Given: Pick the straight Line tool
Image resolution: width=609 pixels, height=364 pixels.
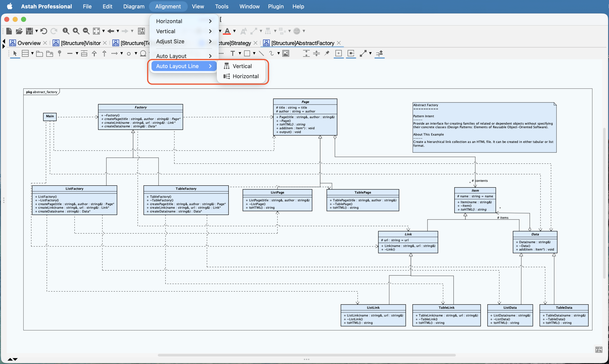Looking at the screenshot, I should tap(261, 53).
